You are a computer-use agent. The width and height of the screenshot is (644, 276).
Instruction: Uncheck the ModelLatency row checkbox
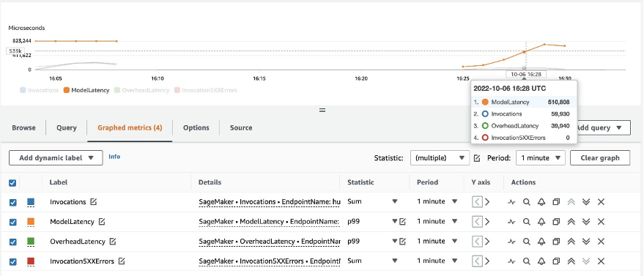12,222
